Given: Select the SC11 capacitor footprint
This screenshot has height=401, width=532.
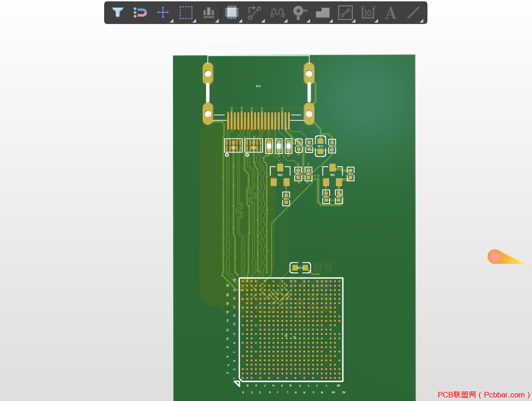Looking at the screenshot, I should (x=320, y=146).
